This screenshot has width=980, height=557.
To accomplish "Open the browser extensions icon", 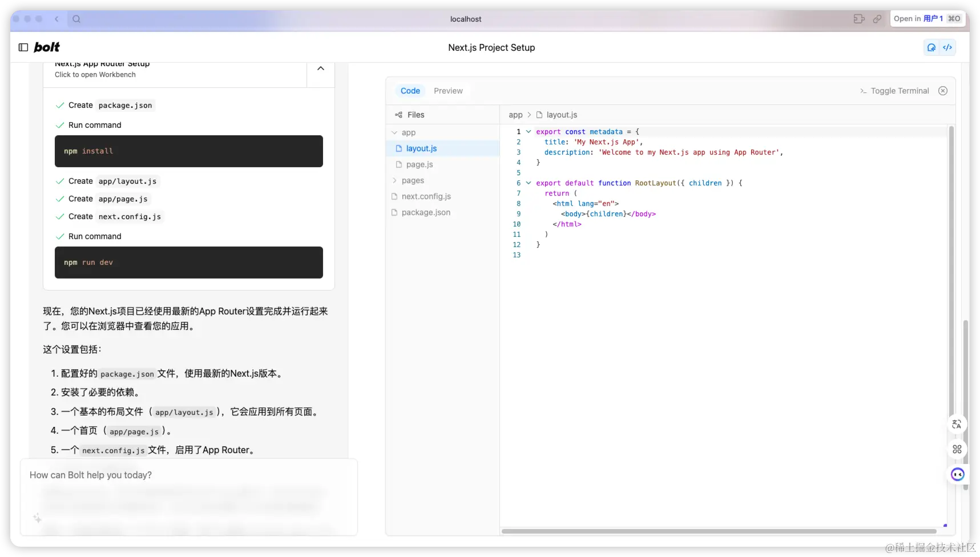I will pos(859,19).
